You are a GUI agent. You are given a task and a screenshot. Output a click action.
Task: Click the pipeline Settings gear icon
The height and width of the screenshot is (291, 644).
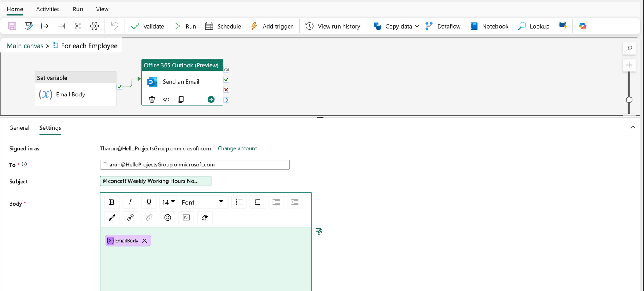click(x=94, y=26)
